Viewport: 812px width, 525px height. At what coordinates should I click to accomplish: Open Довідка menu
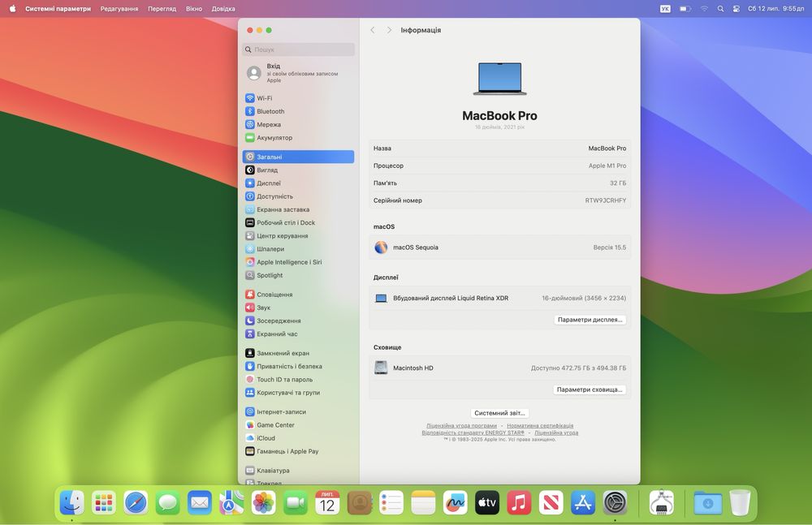coord(223,9)
